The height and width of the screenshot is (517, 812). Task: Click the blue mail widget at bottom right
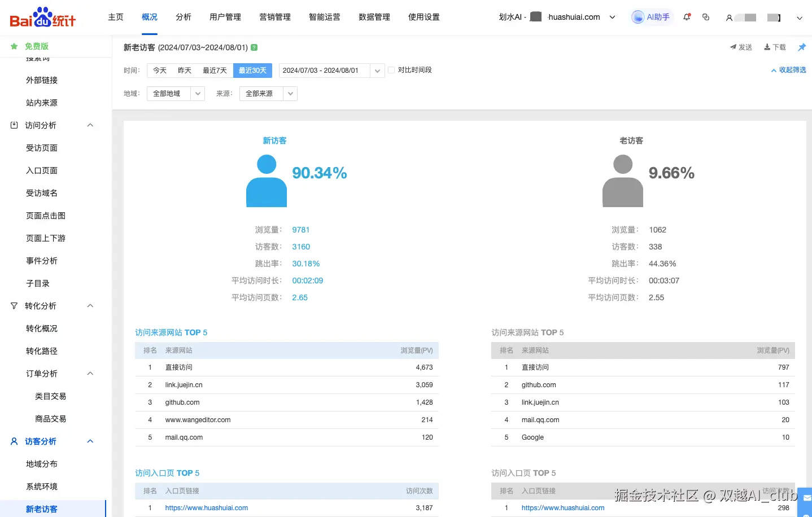pos(806,499)
